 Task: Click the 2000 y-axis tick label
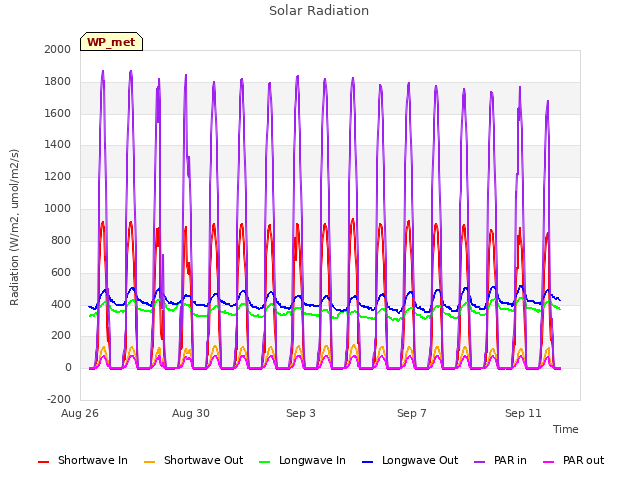58,49
